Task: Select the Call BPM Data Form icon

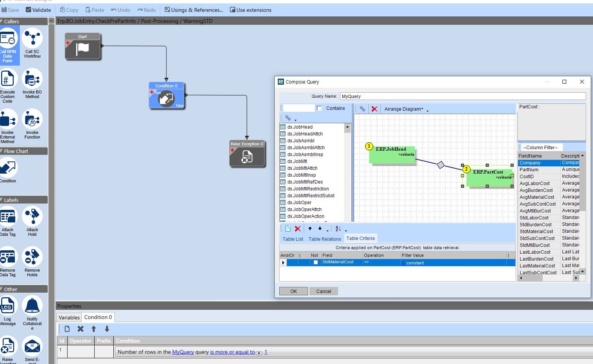Action: point(8,38)
